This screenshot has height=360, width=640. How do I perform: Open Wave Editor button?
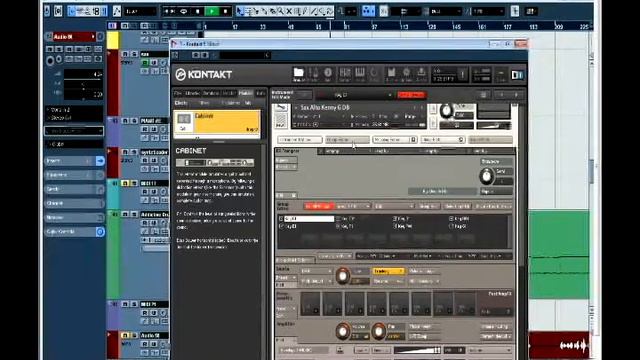[443, 140]
